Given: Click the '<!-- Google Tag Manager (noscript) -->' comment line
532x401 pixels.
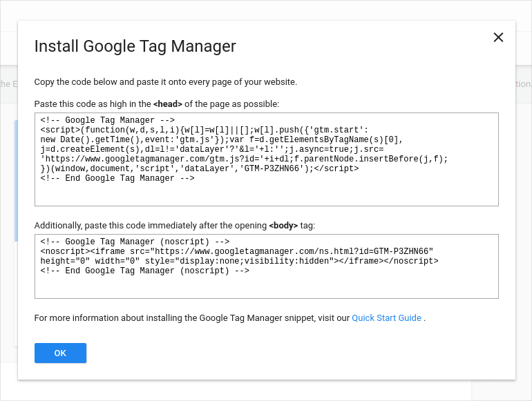Looking at the screenshot, I should pyautogui.click(x=135, y=242).
